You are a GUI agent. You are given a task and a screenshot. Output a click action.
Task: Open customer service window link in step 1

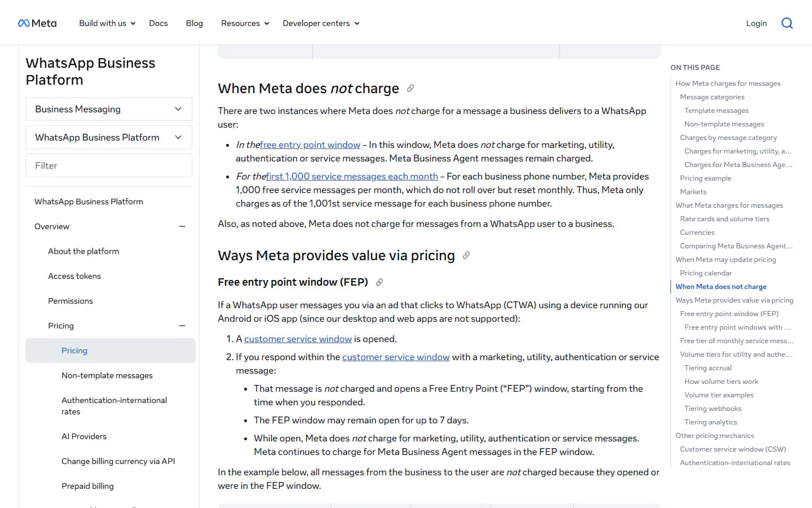298,339
